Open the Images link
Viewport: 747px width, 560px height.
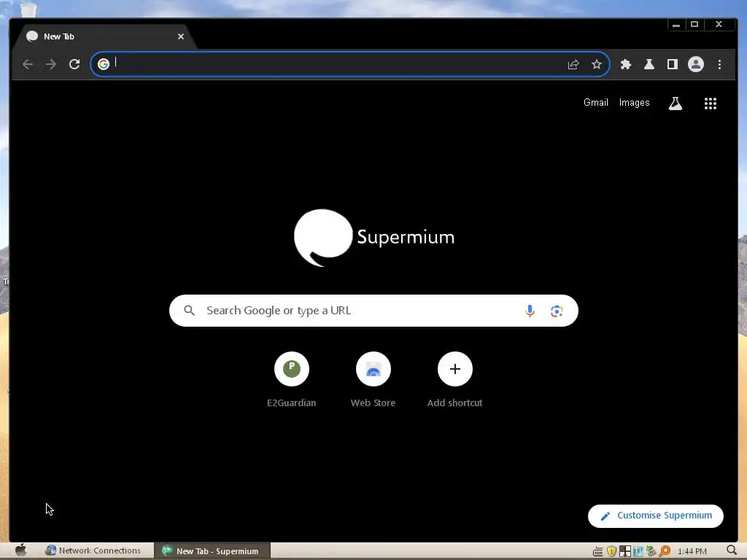[634, 102]
